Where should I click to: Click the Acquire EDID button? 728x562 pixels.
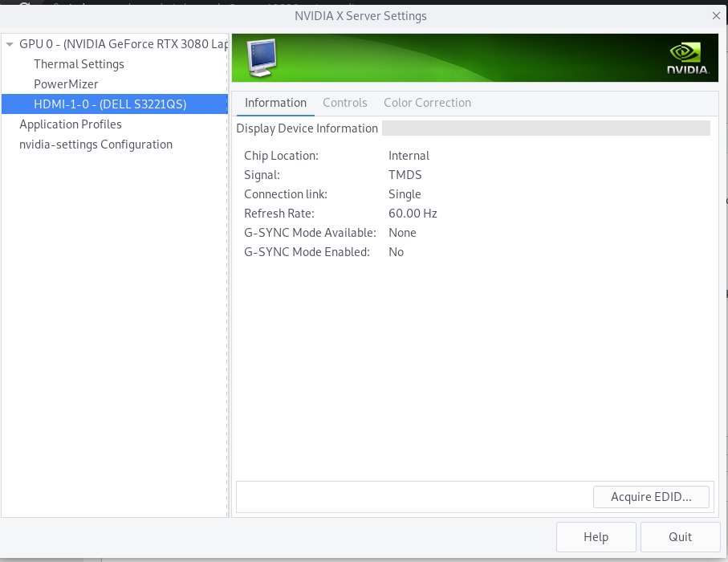651,497
